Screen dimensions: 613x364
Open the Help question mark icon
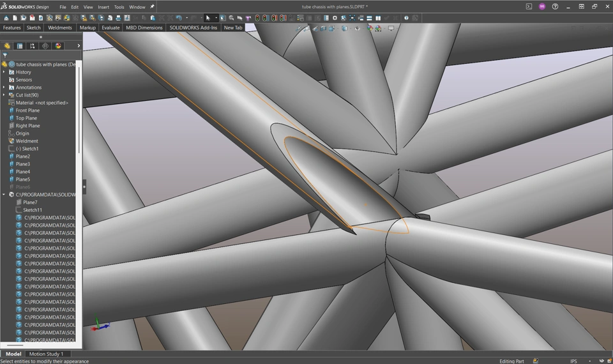tap(555, 6)
